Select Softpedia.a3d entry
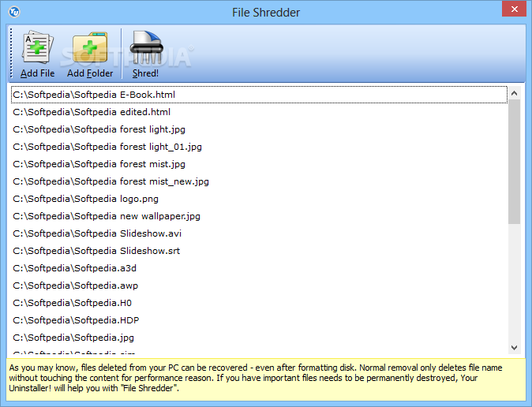This screenshot has height=407, width=532. point(259,268)
